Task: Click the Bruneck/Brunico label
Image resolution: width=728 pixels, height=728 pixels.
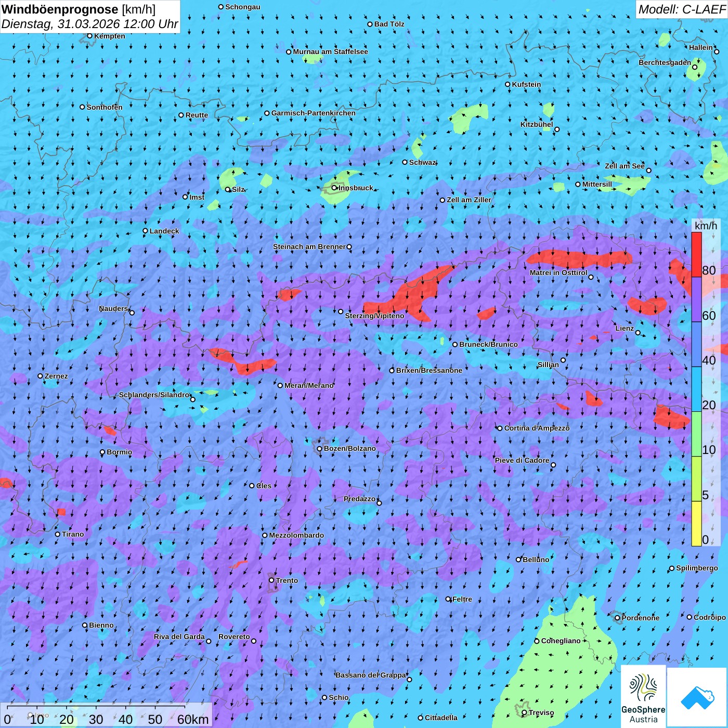Action: (x=488, y=344)
